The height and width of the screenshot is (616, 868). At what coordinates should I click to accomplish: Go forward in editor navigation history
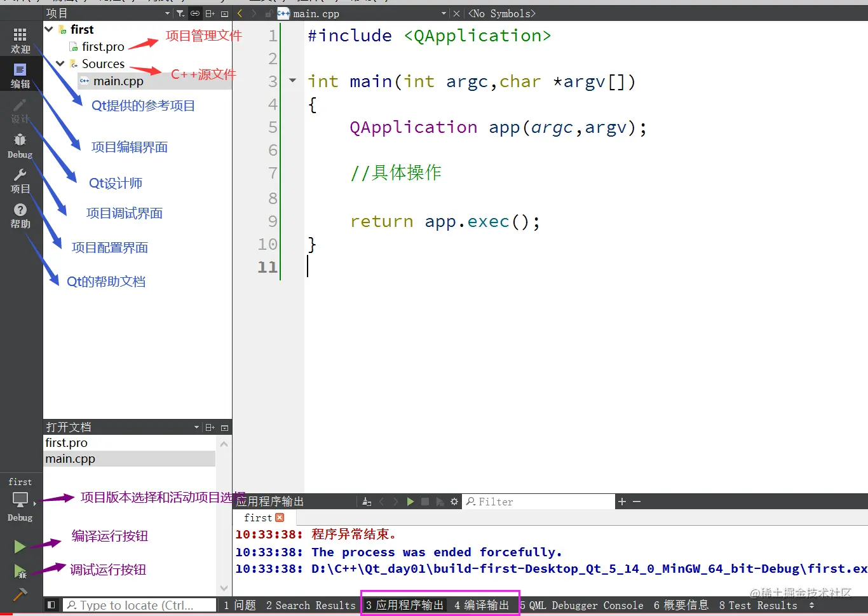pyautogui.click(x=254, y=13)
